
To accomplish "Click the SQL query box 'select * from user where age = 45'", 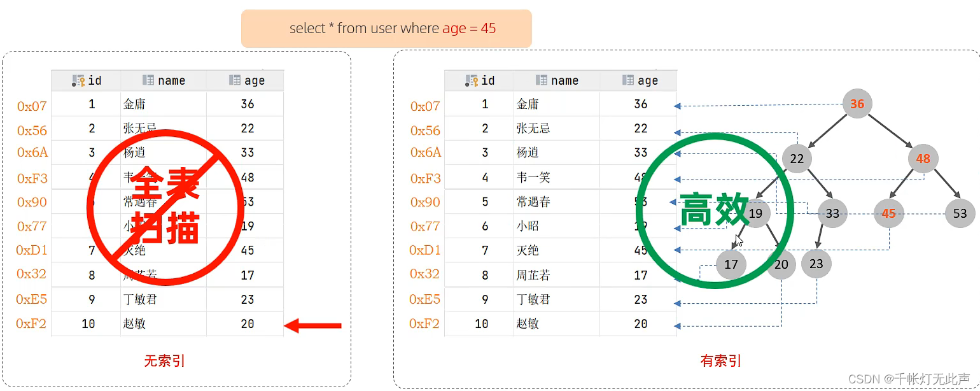I will click(386, 29).
